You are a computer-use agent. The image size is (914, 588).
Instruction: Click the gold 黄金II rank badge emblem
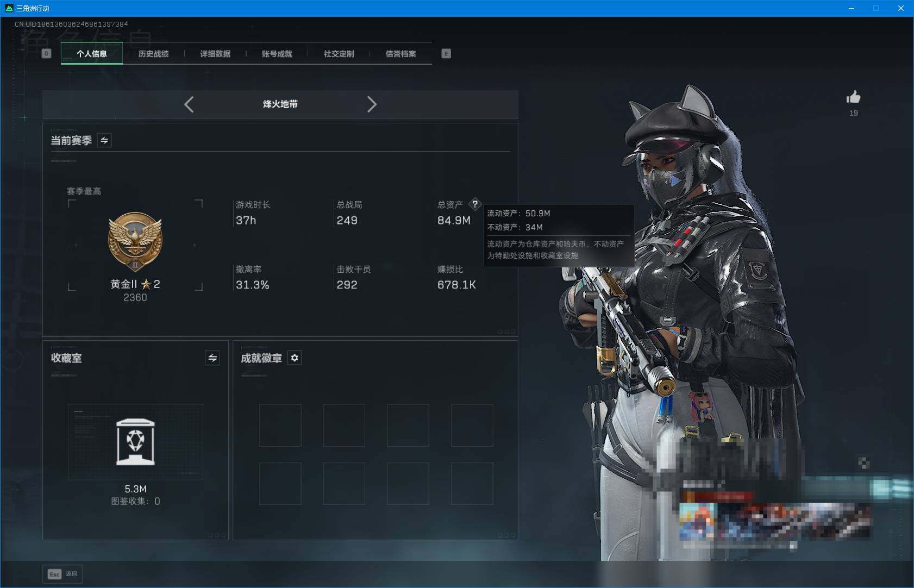click(x=136, y=243)
